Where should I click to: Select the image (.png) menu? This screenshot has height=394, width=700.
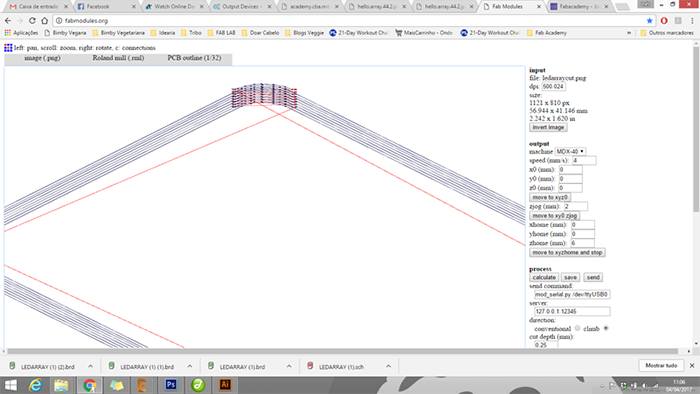pyautogui.click(x=42, y=58)
